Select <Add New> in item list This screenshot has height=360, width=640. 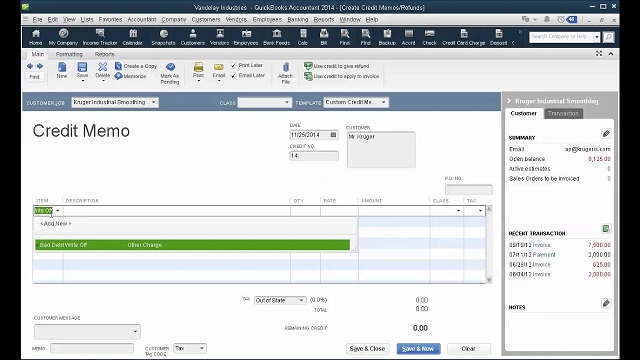coord(56,224)
